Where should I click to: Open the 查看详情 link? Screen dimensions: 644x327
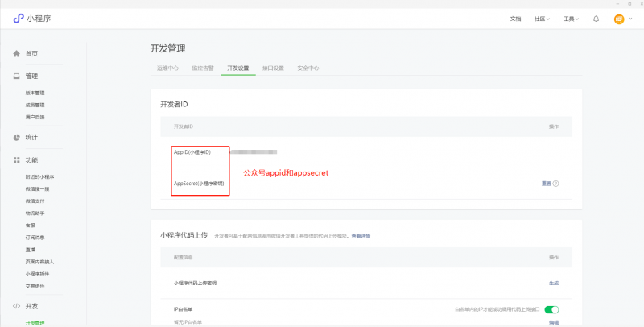(x=361, y=236)
